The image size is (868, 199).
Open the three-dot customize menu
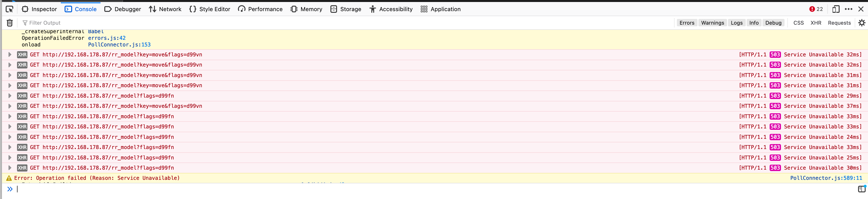[848, 9]
